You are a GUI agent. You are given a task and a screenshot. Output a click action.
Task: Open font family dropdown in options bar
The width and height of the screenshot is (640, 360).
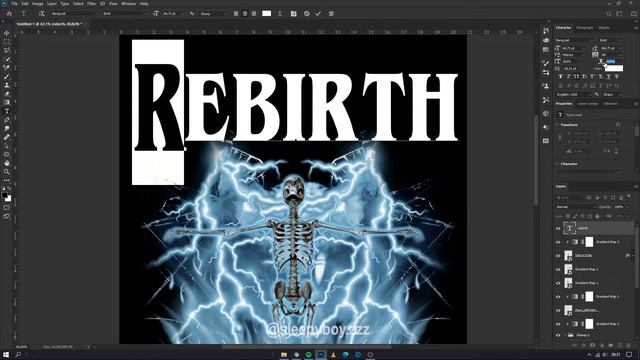click(74, 13)
